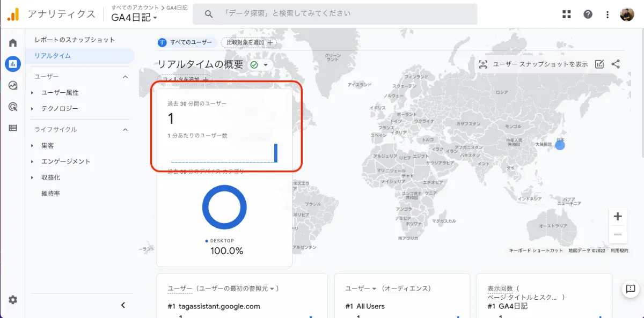Image resolution: width=644 pixels, height=318 pixels.
Task: Zoom out on the map with minus button
Action: pyautogui.click(x=618, y=234)
